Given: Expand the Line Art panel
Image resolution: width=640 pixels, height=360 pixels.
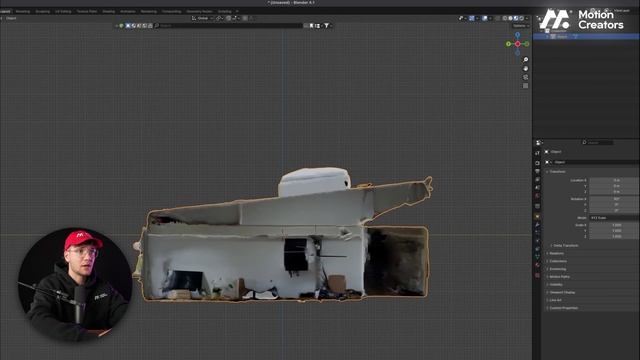Looking at the screenshot, I should click(555, 300).
